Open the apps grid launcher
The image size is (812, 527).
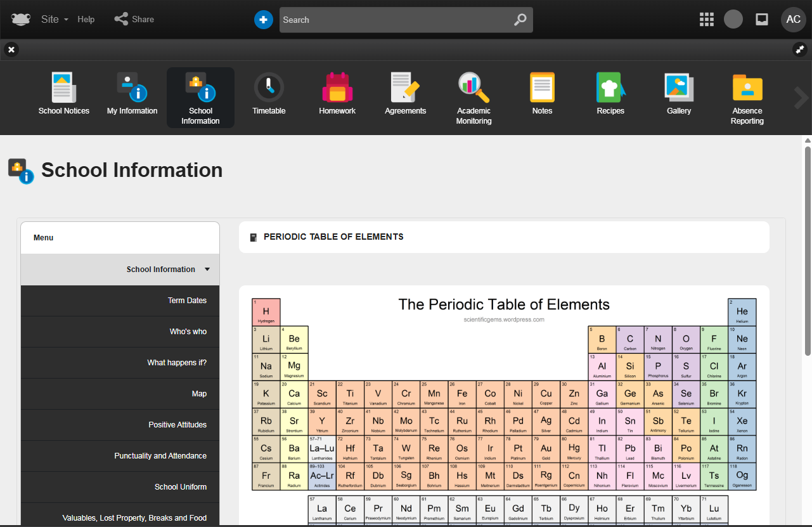coord(706,20)
